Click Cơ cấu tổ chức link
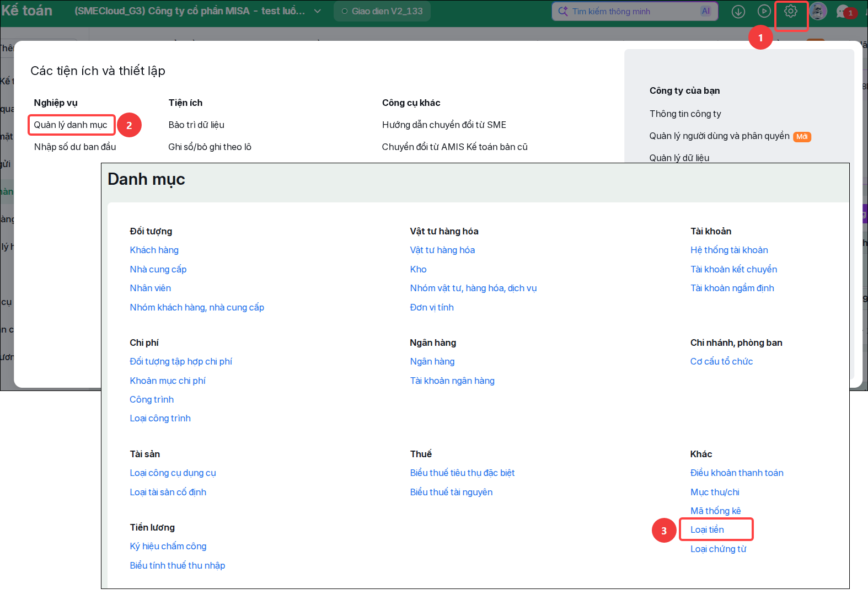 pyautogui.click(x=721, y=361)
